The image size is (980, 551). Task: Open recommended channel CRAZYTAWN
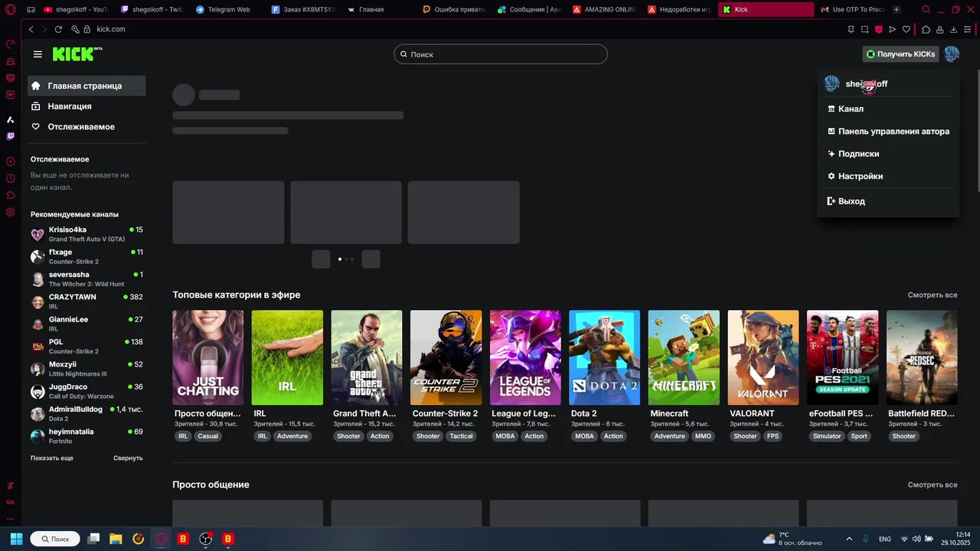[87, 302]
